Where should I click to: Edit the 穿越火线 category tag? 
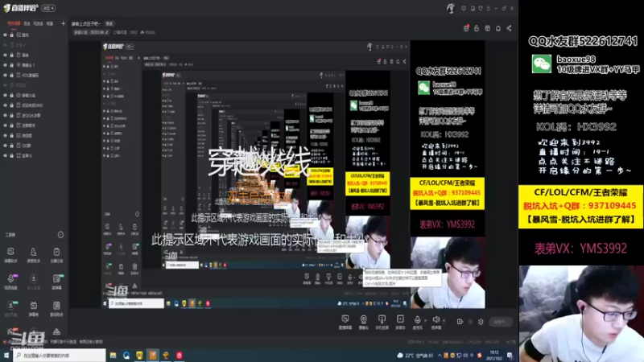91,32
